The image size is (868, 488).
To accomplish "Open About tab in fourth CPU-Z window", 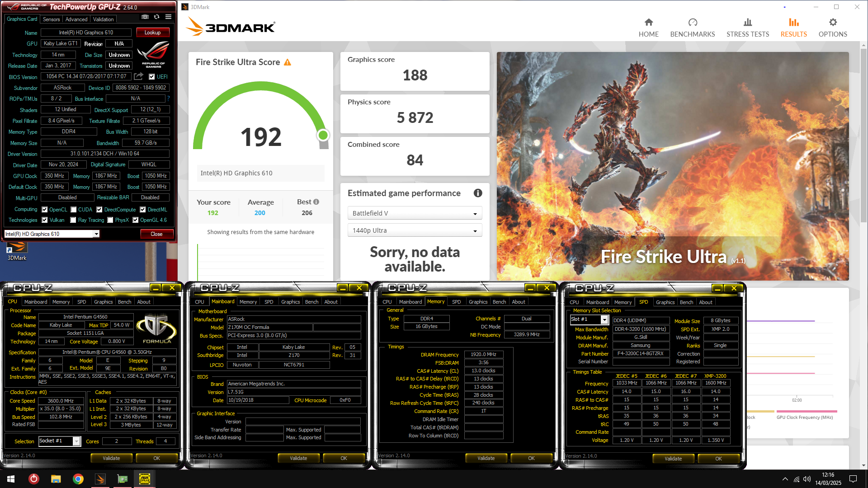I will point(705,302).
